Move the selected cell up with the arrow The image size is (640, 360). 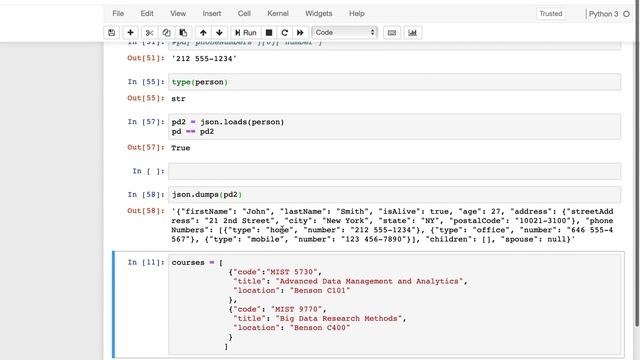[203, 33]
